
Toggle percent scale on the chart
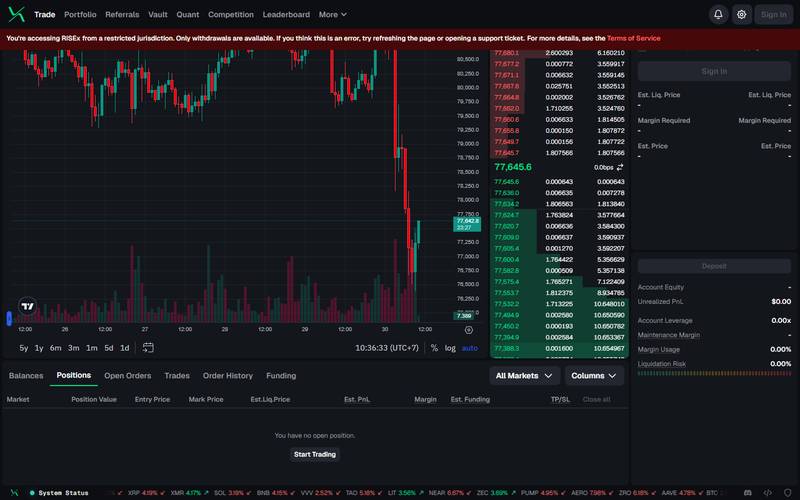[x=434, y=348]
